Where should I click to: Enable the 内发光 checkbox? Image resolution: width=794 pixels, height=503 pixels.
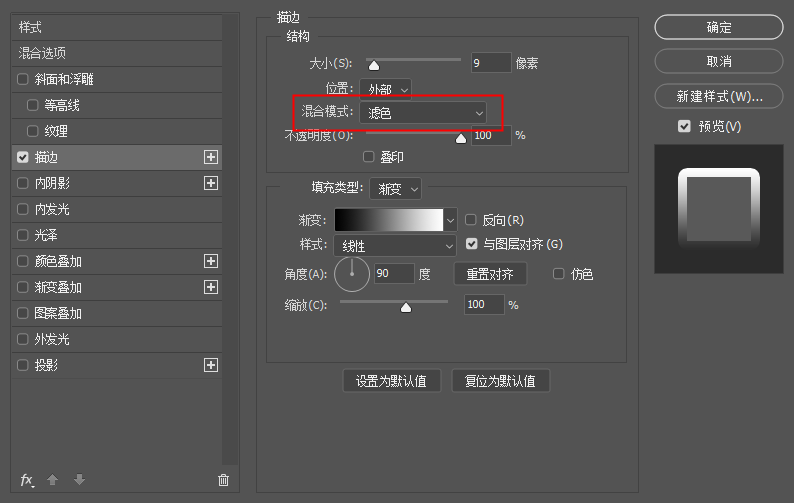click(x=22, y=209)
